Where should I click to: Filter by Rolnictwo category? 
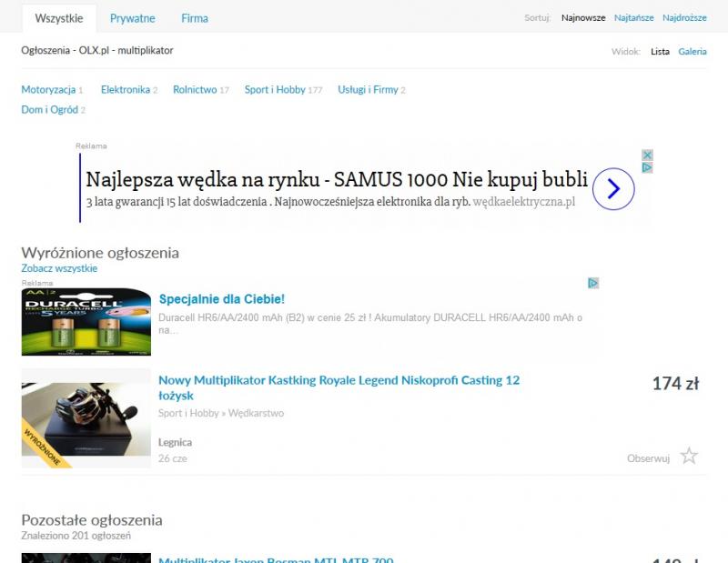(x=195, y=90)
